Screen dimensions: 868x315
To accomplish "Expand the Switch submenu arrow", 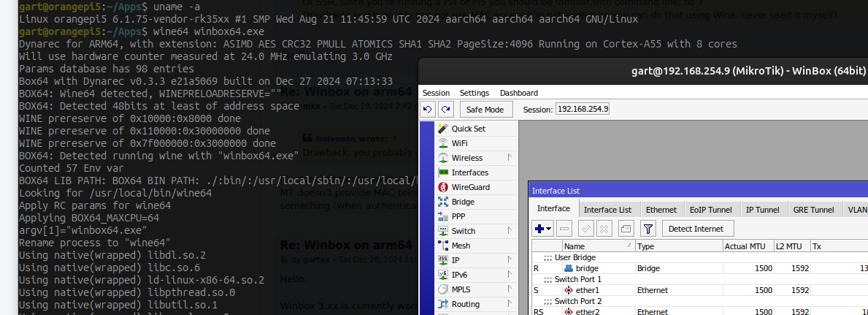I will 510,231.
